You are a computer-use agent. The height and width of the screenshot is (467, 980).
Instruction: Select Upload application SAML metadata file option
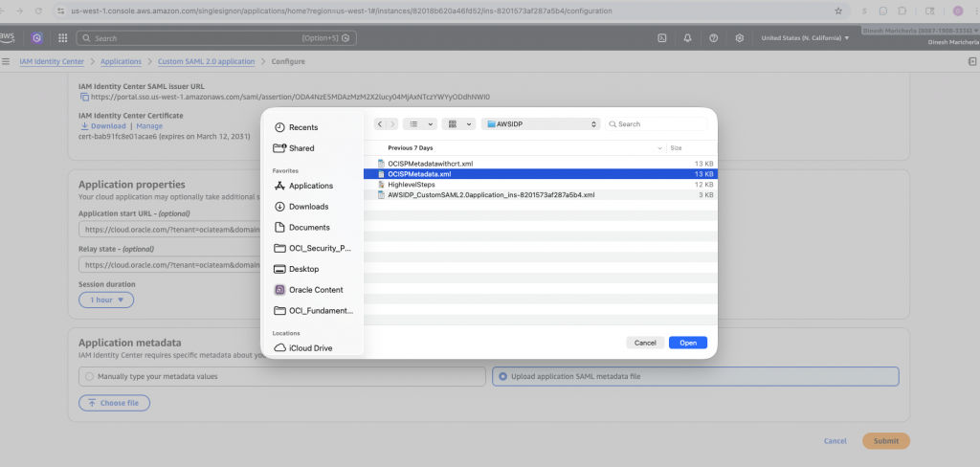coord(501,376)
